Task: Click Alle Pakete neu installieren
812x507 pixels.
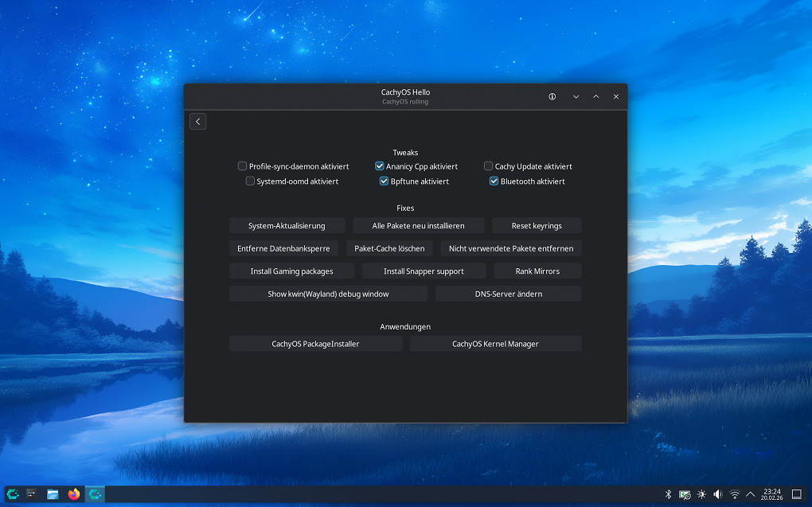Action: tap(419, 226)
